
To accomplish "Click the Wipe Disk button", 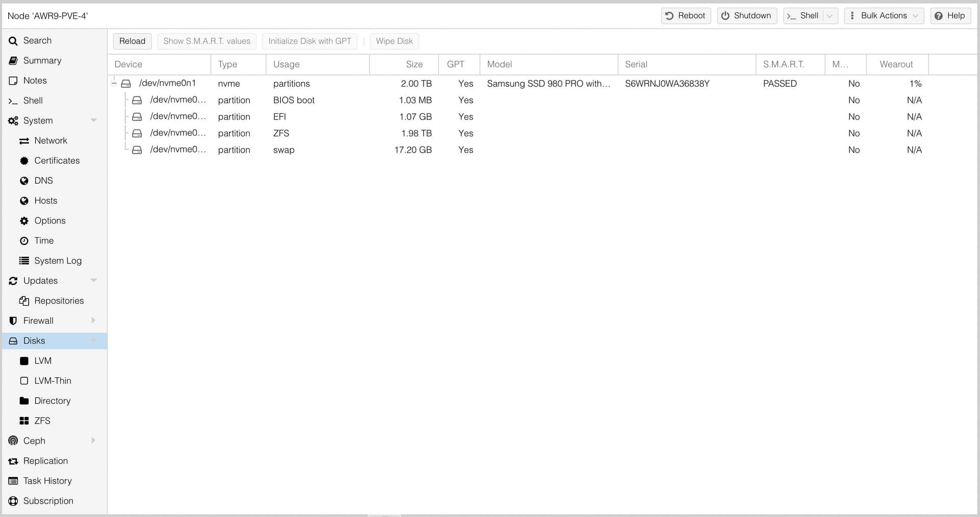I will pos(394,41).
